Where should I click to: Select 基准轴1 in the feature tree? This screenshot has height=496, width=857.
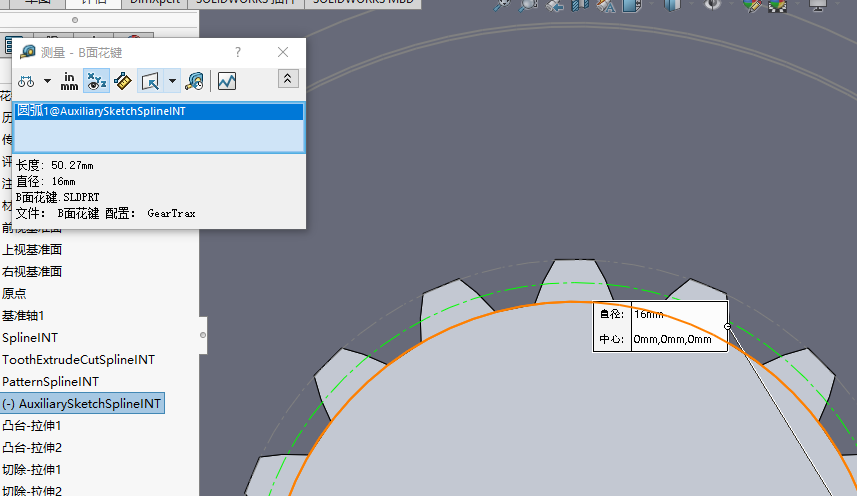click(x=23, y=316)
